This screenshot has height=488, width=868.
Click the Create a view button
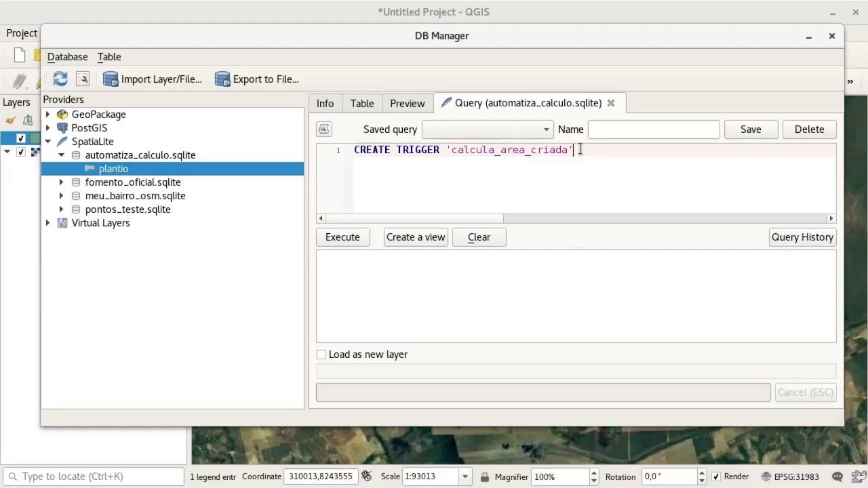click(x=416, y=237)
